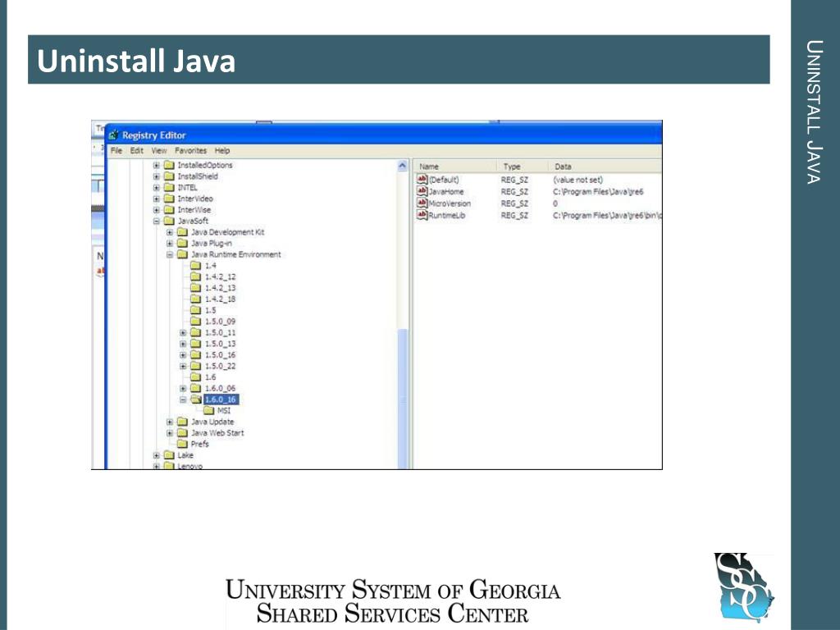
Task: Click the 1.5 key folder icon
Action: click(196, 310)
